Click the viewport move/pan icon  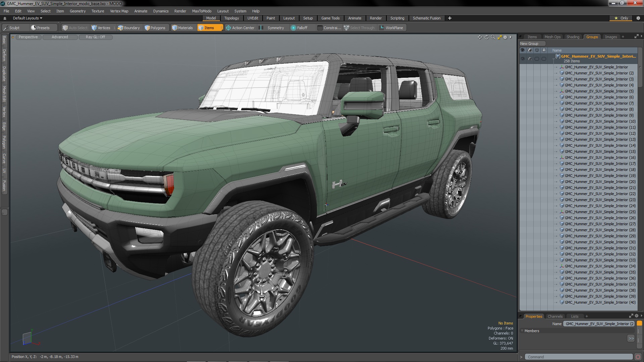tap(480, 37)
